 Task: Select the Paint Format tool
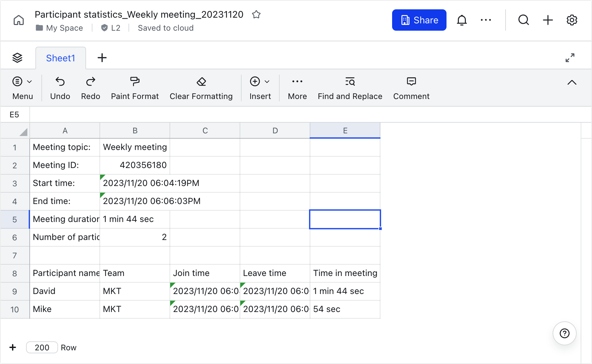[x=135, y=82]
